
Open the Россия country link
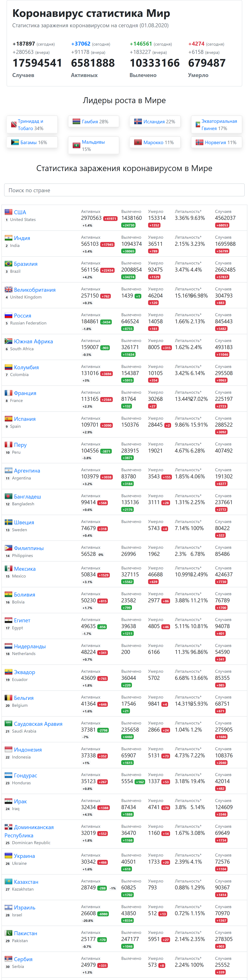22,315
